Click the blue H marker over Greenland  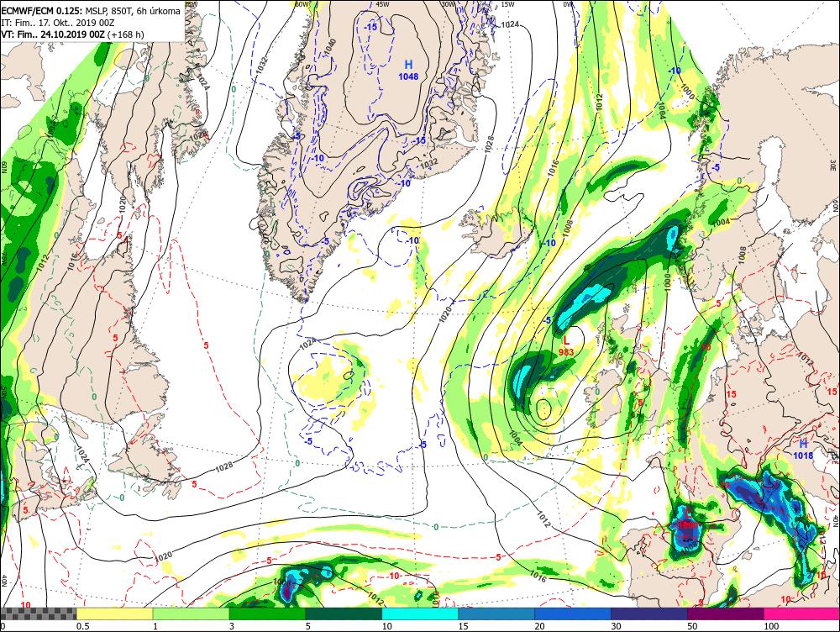[408, 65]
